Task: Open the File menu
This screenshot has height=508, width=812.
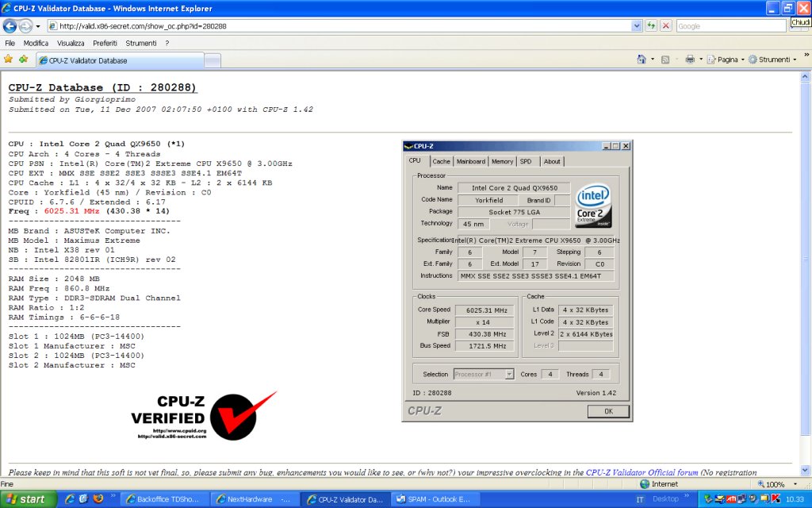Action: (x=10, y=43)
